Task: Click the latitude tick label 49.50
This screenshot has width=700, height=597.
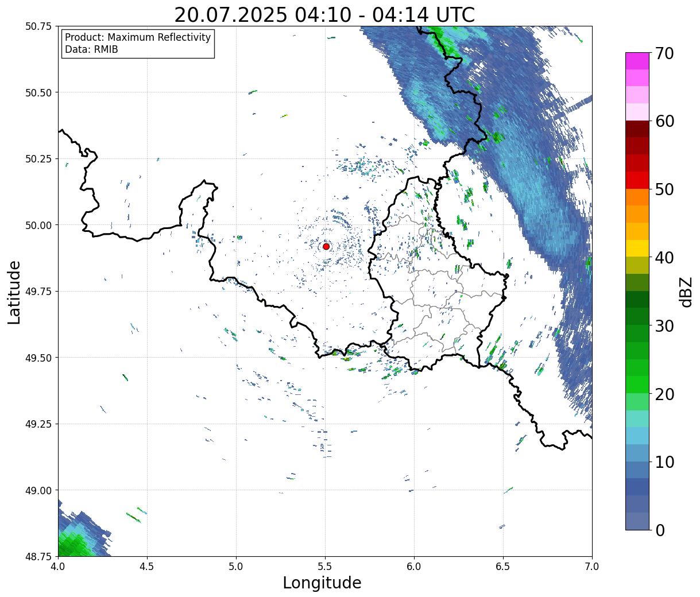Action: (38, 358)
